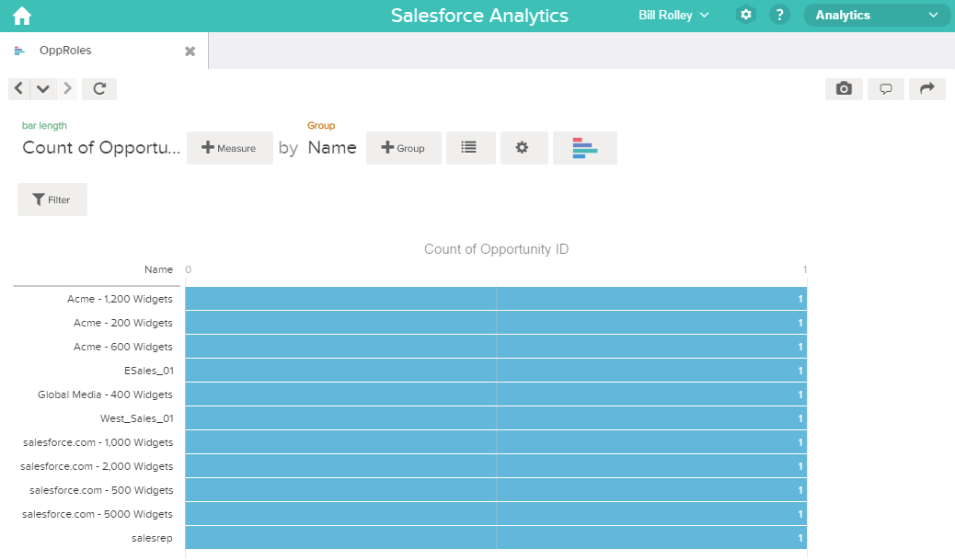The height and width of the screenshot is (560, 955).
Task: Expand the Analytics app dropdown
Action: pyautogui.click(x=877, y=16)
